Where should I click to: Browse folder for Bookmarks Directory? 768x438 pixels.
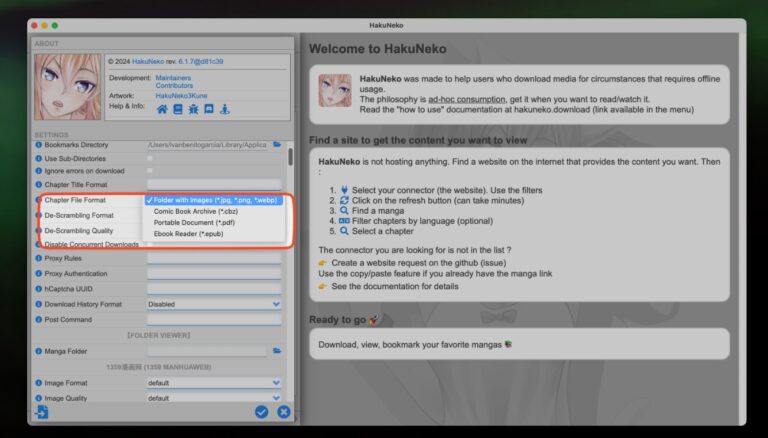coord(277,145)
